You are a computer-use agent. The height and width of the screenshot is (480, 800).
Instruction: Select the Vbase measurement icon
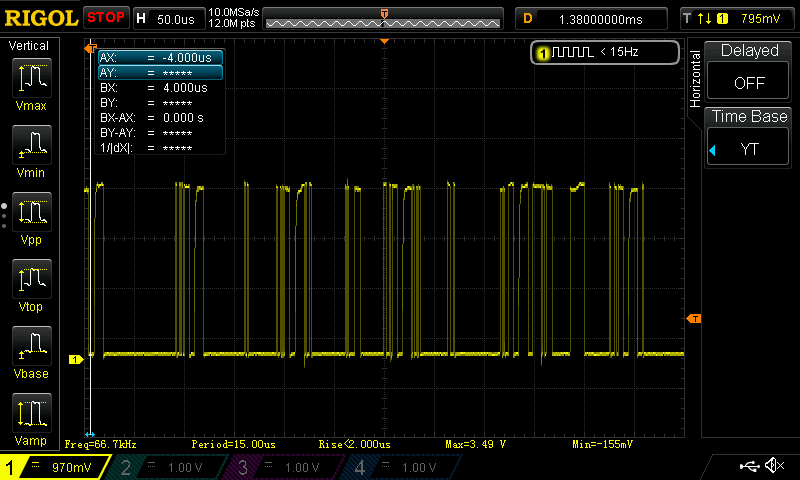click(32, 346)
